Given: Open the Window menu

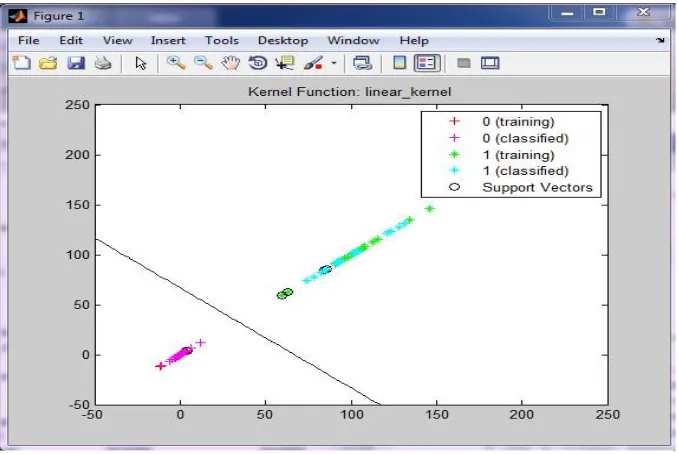Looking at the screenshot, I should click(x=353, y=40).
